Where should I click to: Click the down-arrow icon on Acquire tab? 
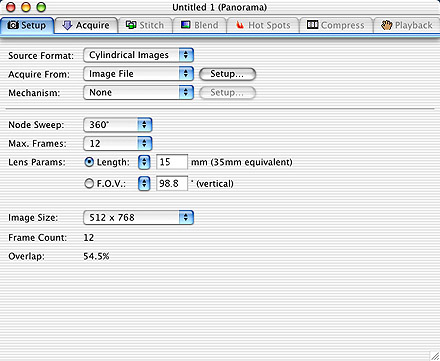tap(67, 25)
